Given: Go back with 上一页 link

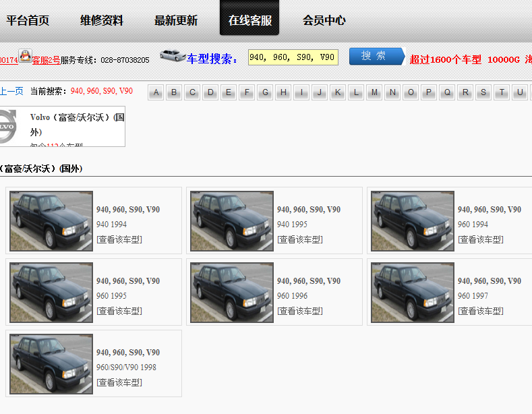Looking at the screenshot, I should click(11, 91).
